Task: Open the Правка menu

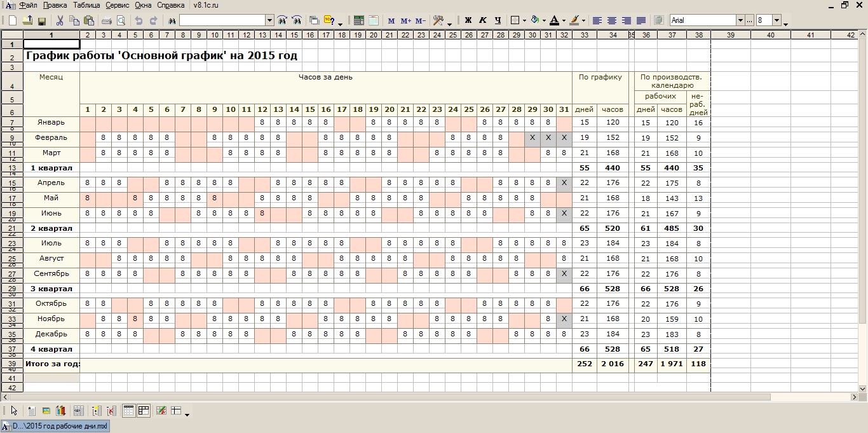Action: pyautogui.click(x=56, y=5)
